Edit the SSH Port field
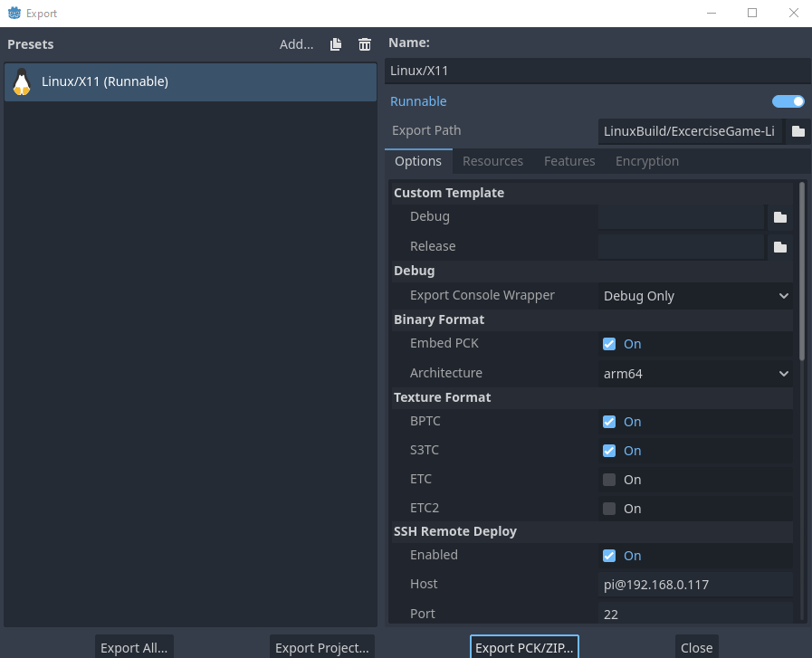 [695, 615]
